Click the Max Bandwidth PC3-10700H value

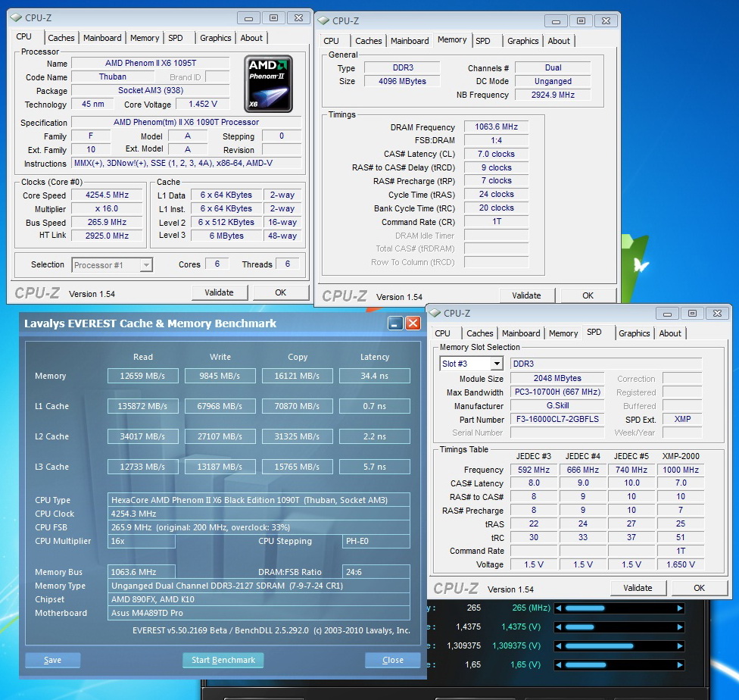tap(557, 392)
